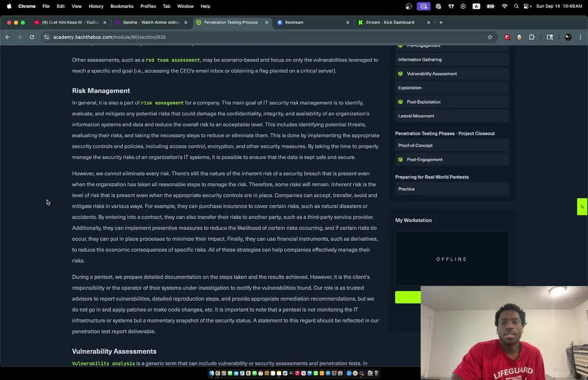Open Finder from the Dock
The image size is (588, 380).
point(212,373)
